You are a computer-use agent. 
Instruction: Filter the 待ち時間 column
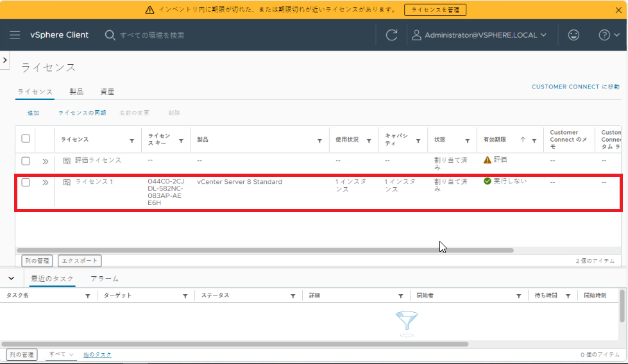(568, 296)
